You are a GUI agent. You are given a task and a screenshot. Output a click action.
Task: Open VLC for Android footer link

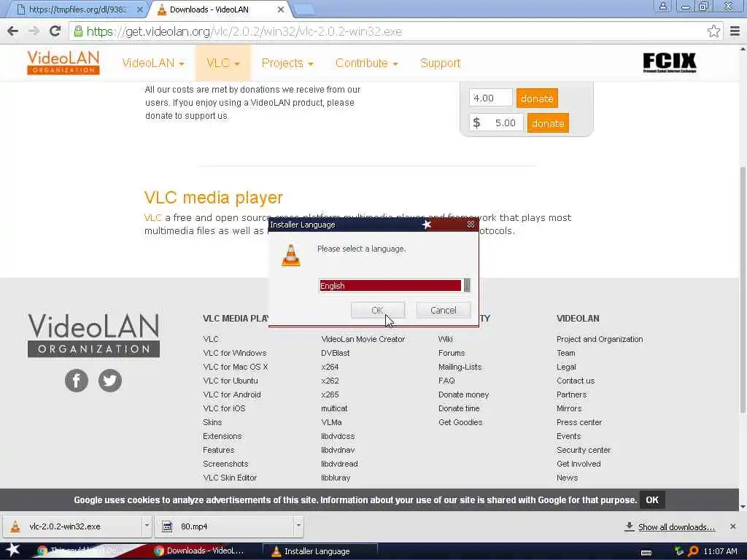[231, 394]
